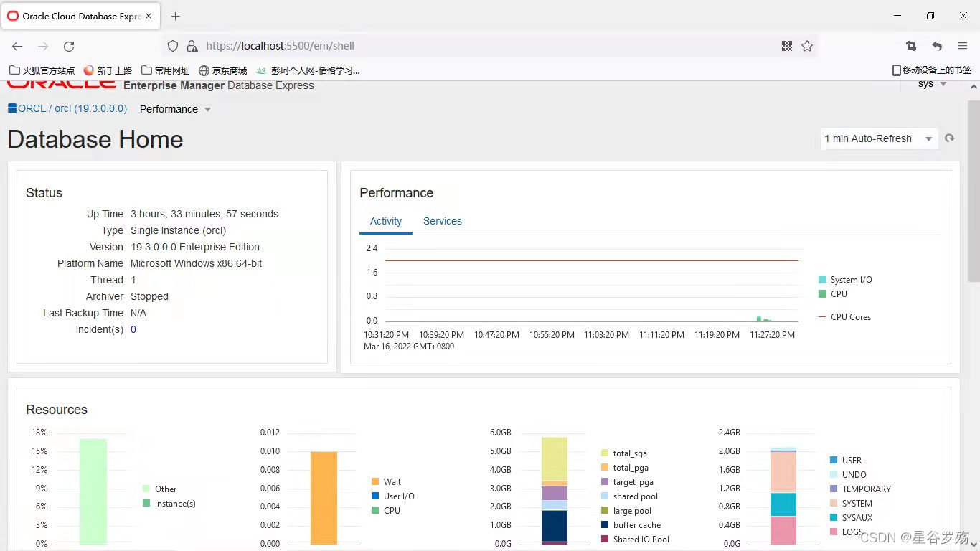Open the 1 min Auto-Refresh dropdown
Viewport: 980px width, 551px height.
tap(879, 138)
